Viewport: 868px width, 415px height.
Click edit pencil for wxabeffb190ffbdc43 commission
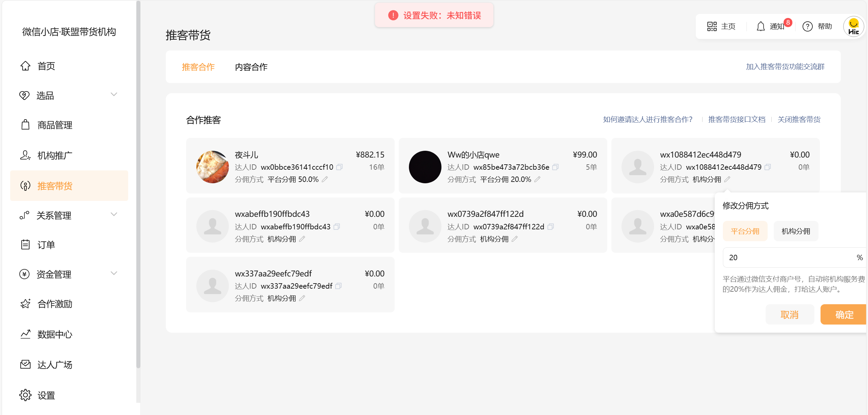(x=302, y=239)
